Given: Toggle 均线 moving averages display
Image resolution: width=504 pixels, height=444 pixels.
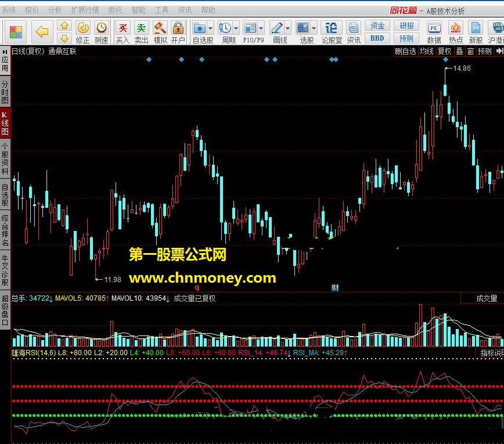Looking at the screenshot, I should click(427, 51).
